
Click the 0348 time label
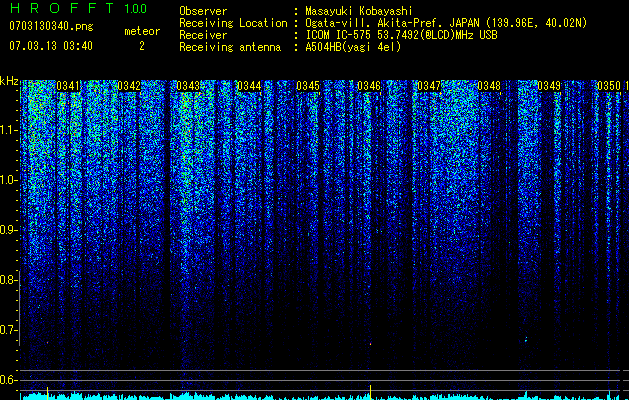(489, 86)
